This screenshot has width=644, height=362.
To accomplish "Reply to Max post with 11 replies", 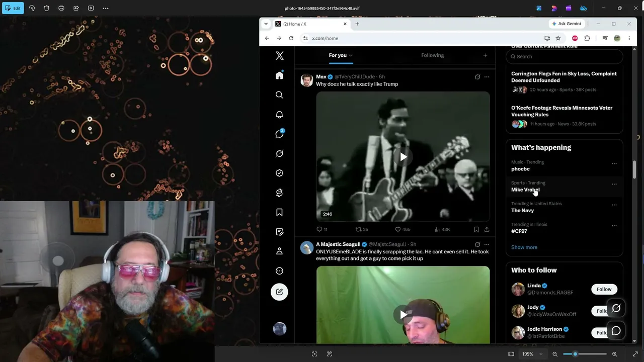I will point(321,229).
